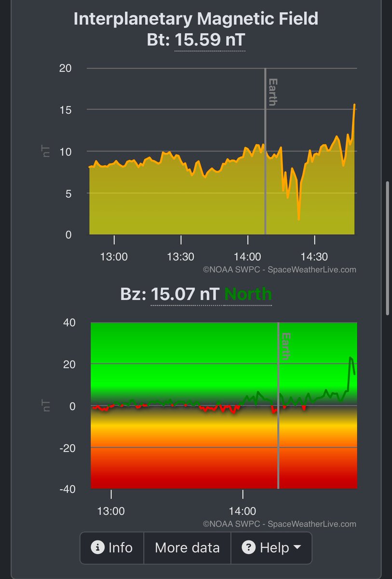Image resolution: width=392 pixels, height=579 pixels.
Task: Click the NOAA SWPC credit under the Bz chart
Action: point(280,524)
